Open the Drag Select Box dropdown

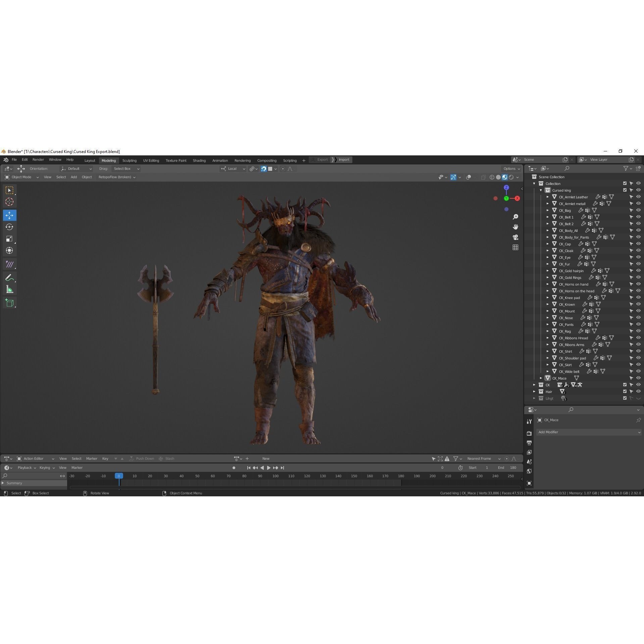(126, 168)
